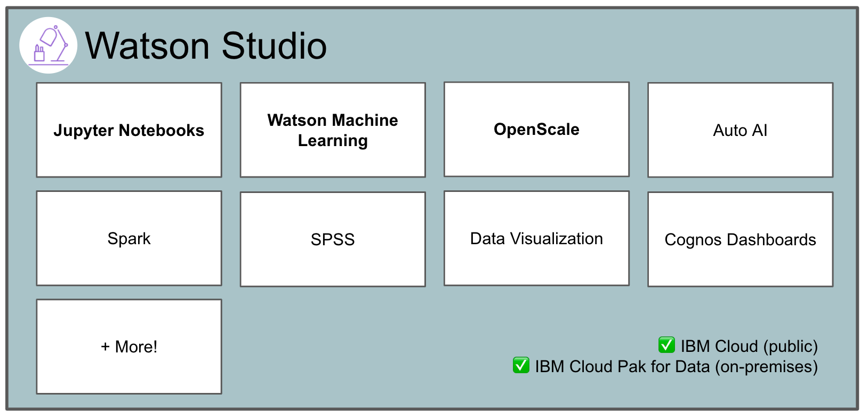The width and height of the screenshot is (868, 418).
Task: Select the Jupyter Notebooks box
Action: point(129,130)
